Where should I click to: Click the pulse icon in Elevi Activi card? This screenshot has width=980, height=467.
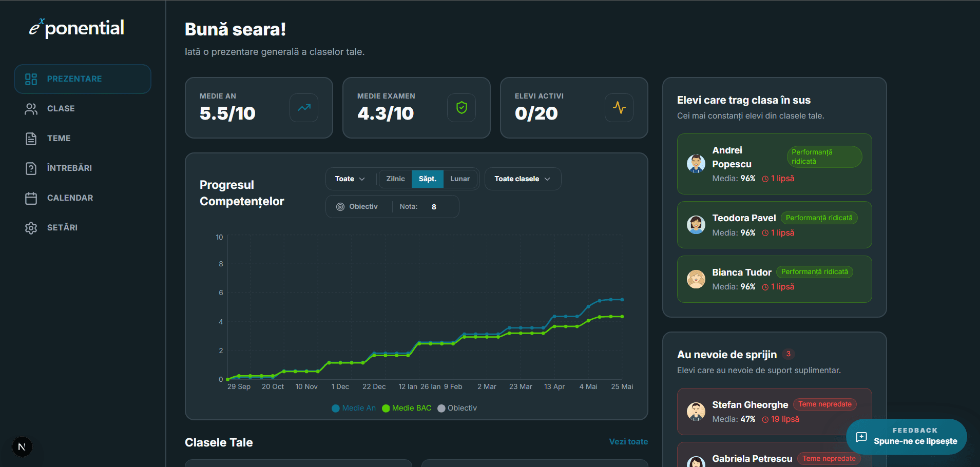(619, 108)
